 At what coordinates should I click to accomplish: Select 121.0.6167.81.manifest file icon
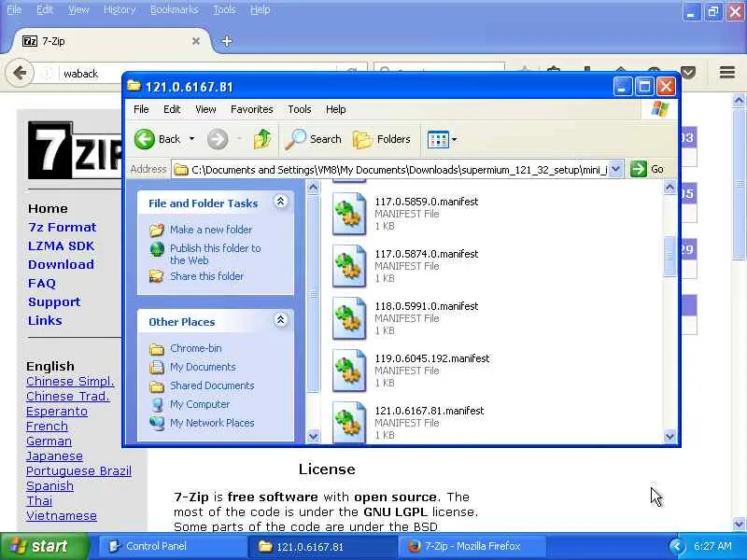tap(349, 423)
